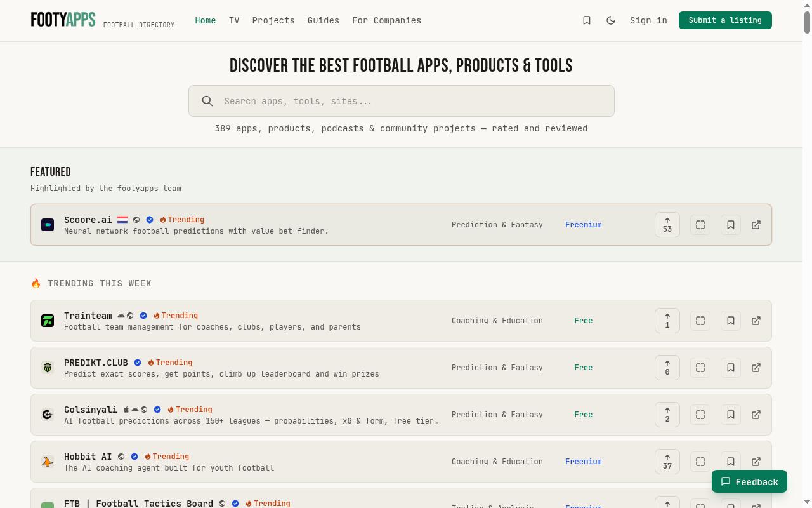Open the PREDIKT.CLUB listing title
The image size is (812, 508).
click(96, 363)
